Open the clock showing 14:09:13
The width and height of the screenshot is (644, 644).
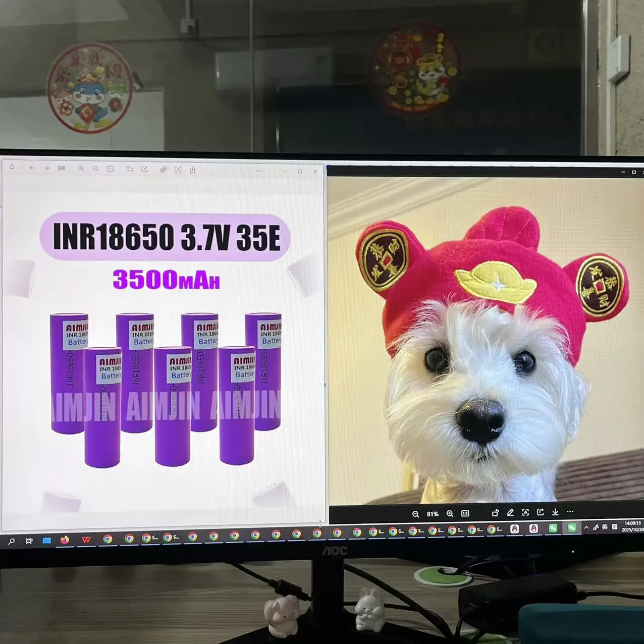[x=632, y=526]
